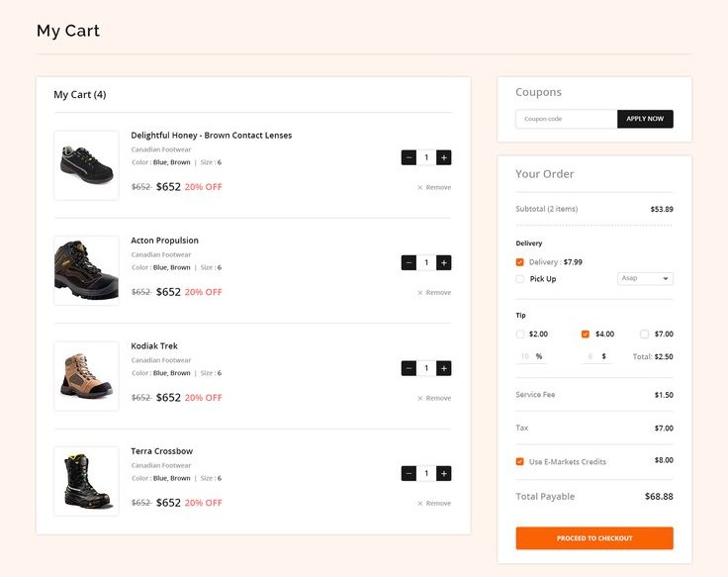Choose the $2.00 tip checkbox

(520, 335)
